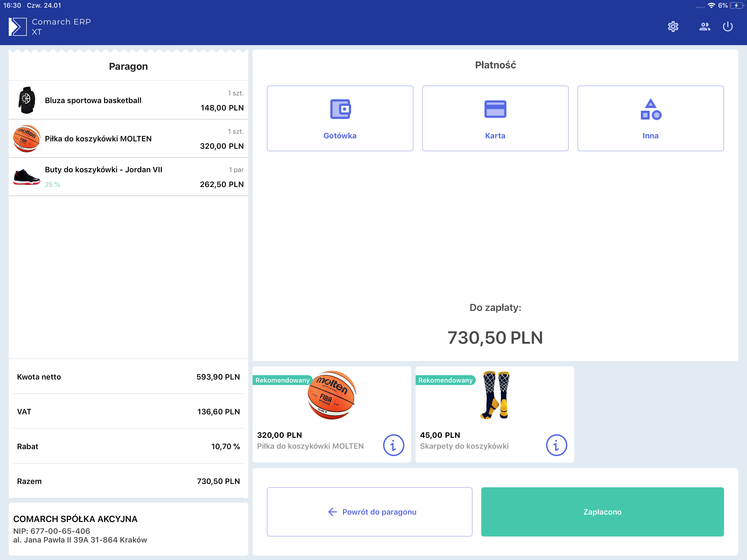Show info for recommended MOLTEN ball
The image size is (747, 560).
point(393,445)
